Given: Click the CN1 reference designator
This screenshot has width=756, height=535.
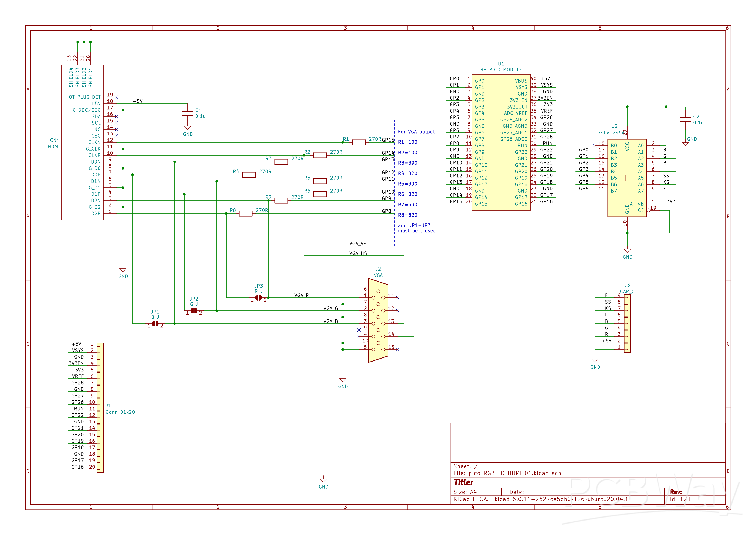Looking at the screenshot, I should click(x=55, y=140).
